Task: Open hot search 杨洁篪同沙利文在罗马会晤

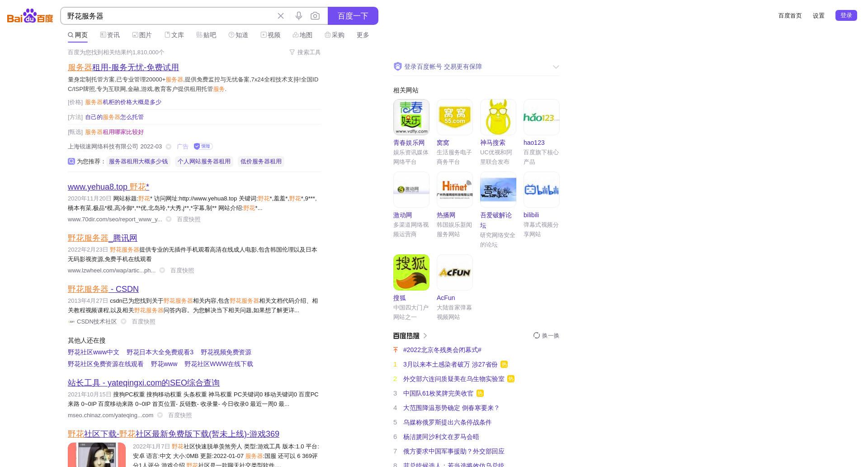Action: point(441,437)
